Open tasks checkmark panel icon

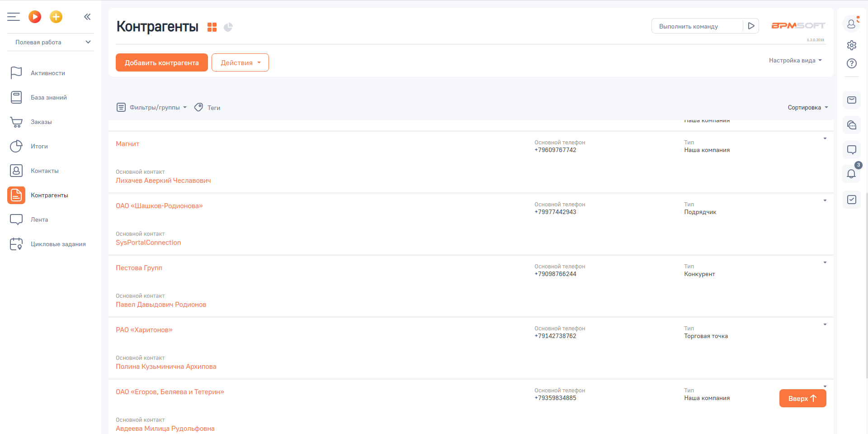pyautogui.click(x=852, y=200)
